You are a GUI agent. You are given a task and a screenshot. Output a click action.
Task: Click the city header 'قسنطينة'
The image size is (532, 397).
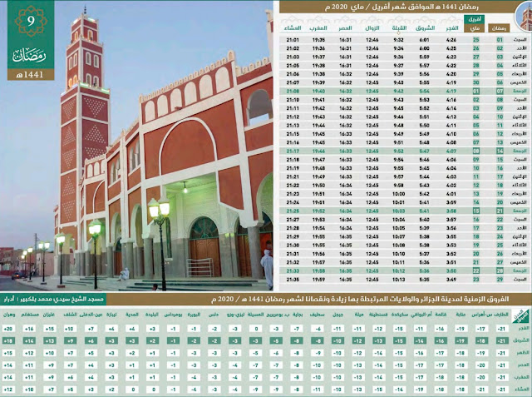(x=378, y=315)
